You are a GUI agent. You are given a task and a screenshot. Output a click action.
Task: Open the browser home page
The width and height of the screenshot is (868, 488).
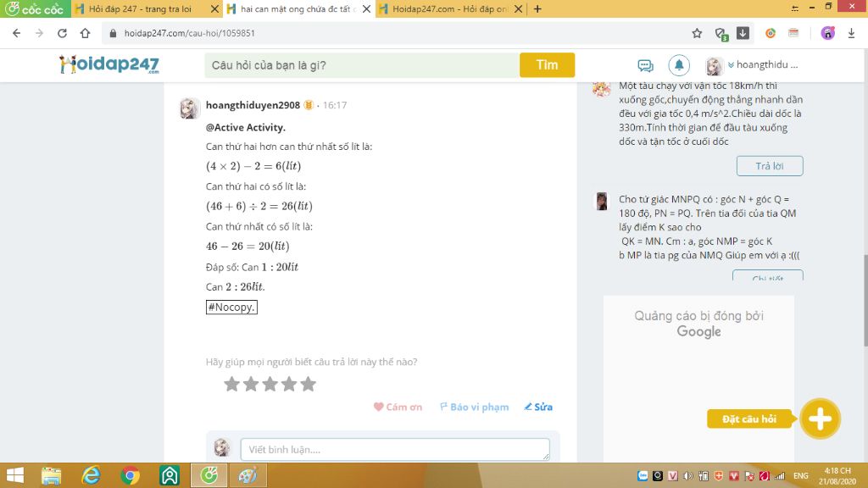pos(85,33)
